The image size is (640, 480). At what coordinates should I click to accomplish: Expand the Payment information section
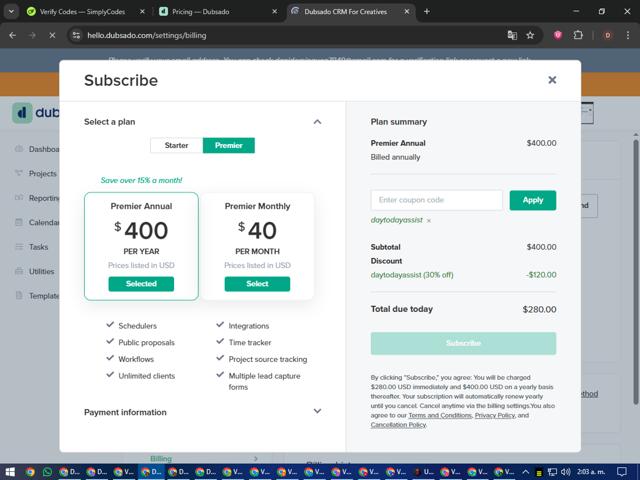[317, 411]
